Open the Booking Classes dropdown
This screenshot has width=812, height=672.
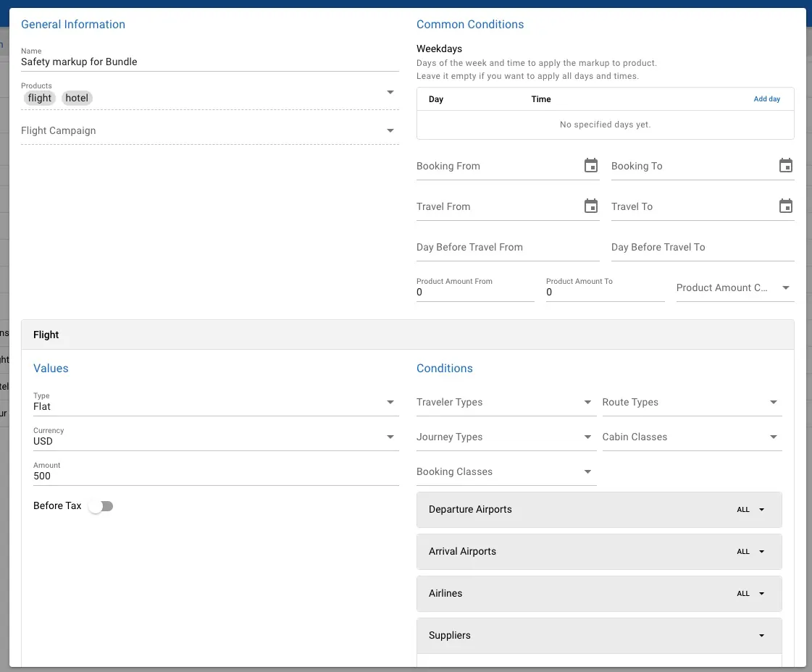click(506, 471)
